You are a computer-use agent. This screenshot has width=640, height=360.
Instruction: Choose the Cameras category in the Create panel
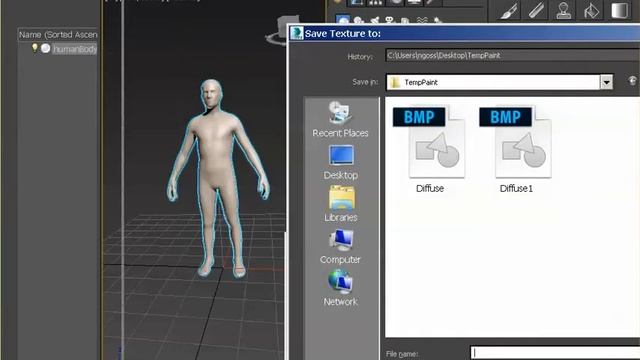point(390,20)
